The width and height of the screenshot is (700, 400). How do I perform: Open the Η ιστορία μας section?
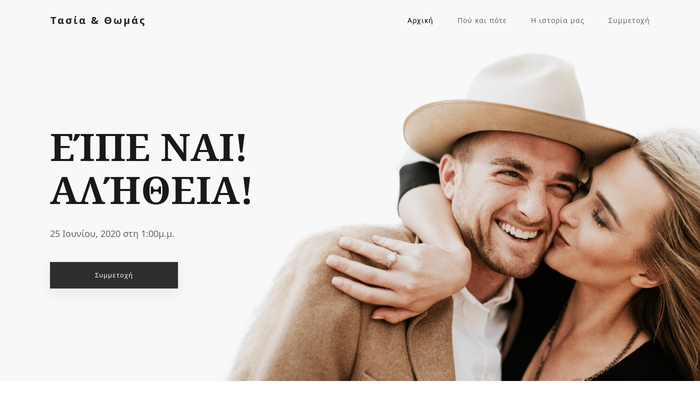[x=557, y=21]
